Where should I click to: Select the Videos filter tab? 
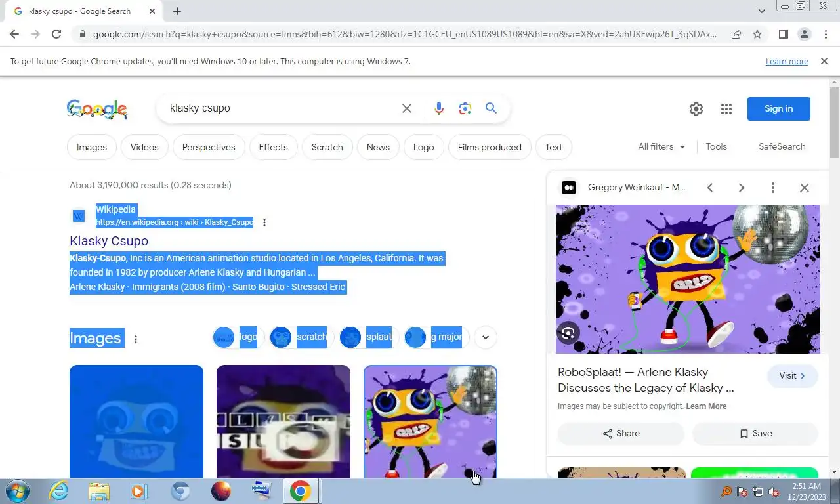[144, 147]
